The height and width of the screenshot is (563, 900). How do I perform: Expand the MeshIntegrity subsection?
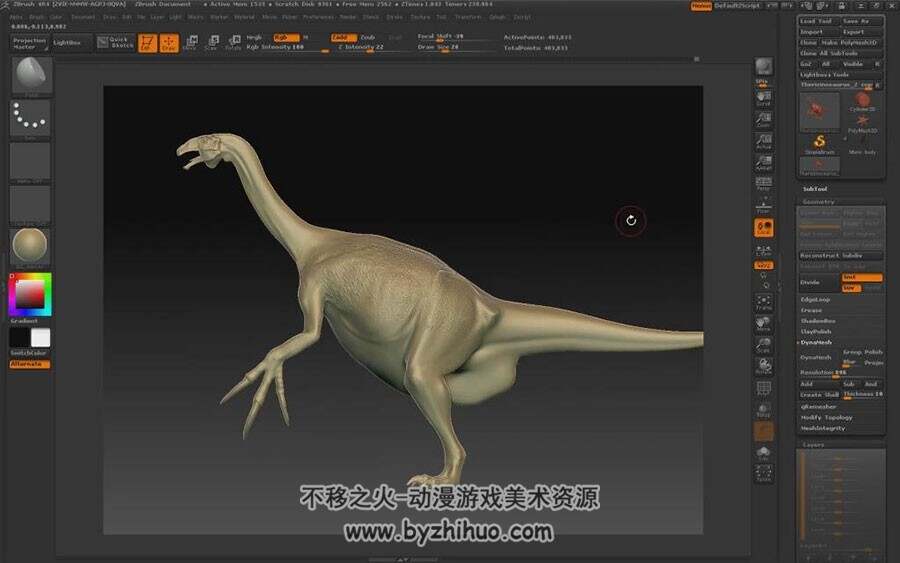[823, 429]
